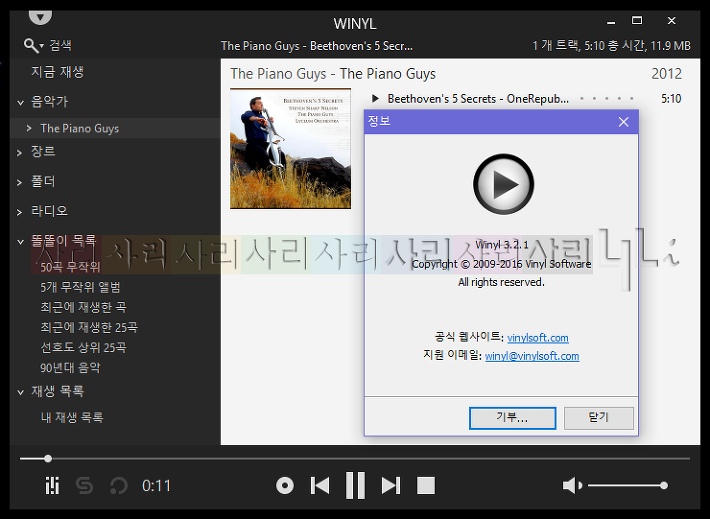Click the 장르 section label

(43, 151)
